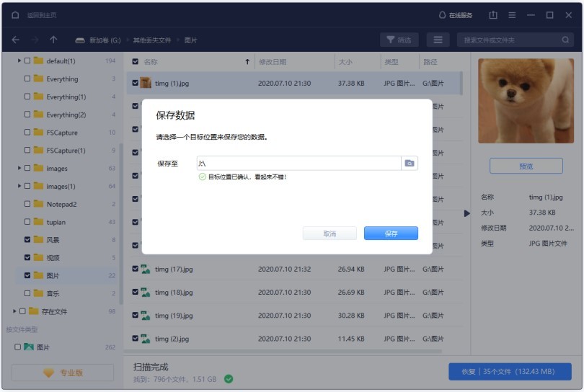Screen dimensions: 584x392
Task: Click the folder tree vertical scrollbar
Action: (x=120, y=223)
